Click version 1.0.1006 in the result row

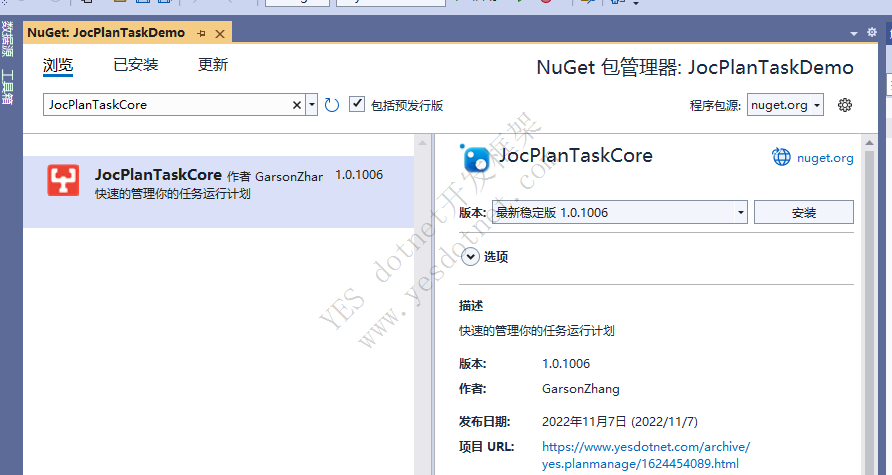359,175
